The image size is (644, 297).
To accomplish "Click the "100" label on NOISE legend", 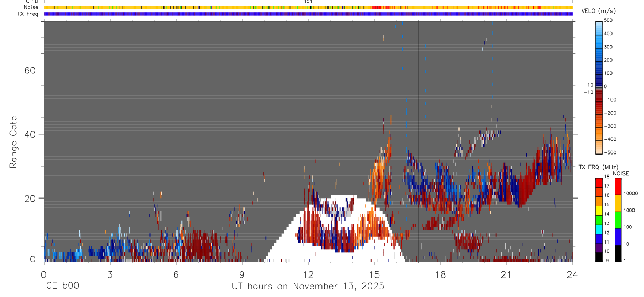I will [x=628, y=227].
